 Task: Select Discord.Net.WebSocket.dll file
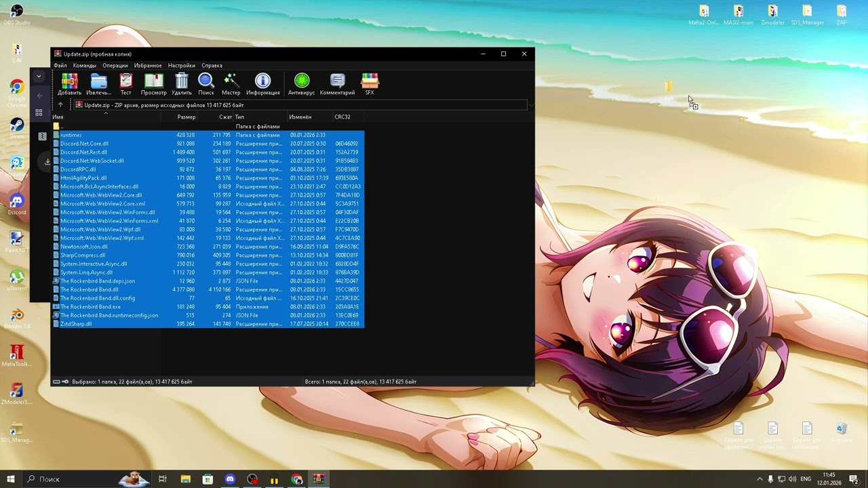pos(208,161)
